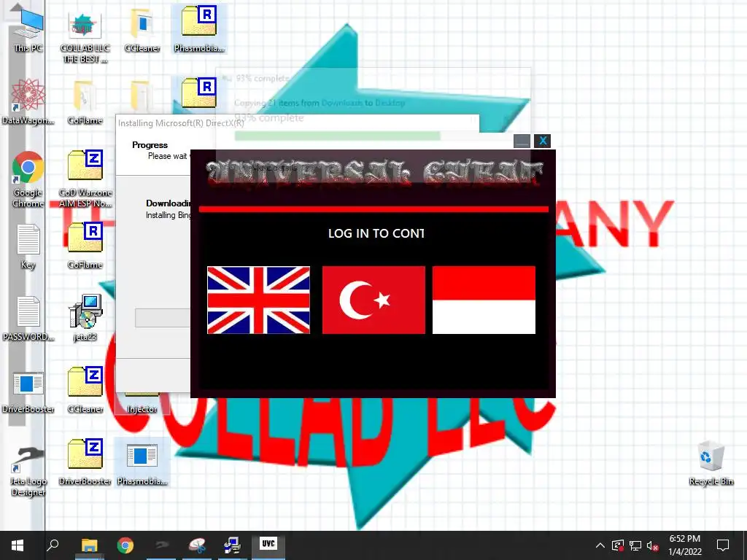Screen dimensions: 747x560
Task: Open CCleaner folder in top row
Action: pyautogui.click(x=142, y=29)
